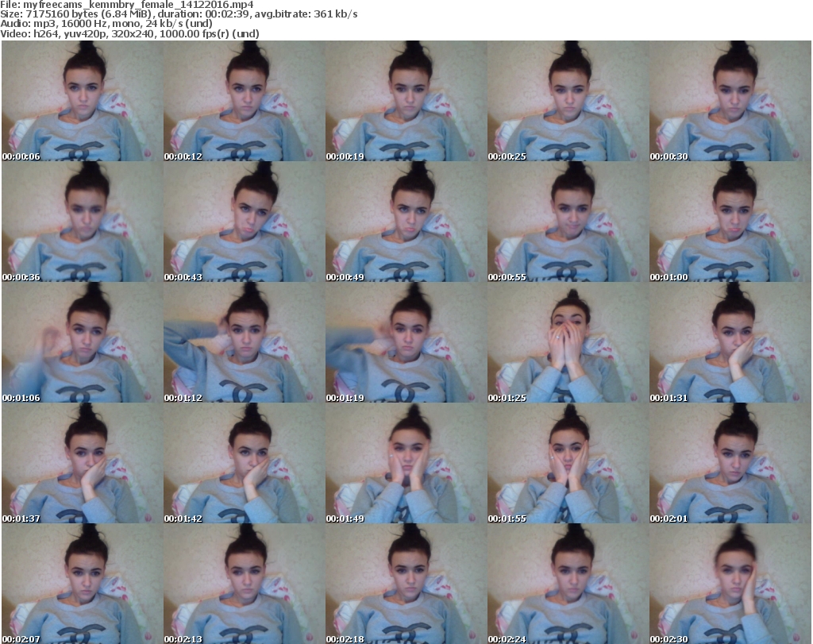Choose the thumbnail at 00:02:24
The width and height of the screenshot is (813, 644).
click(x=568, y=584)
